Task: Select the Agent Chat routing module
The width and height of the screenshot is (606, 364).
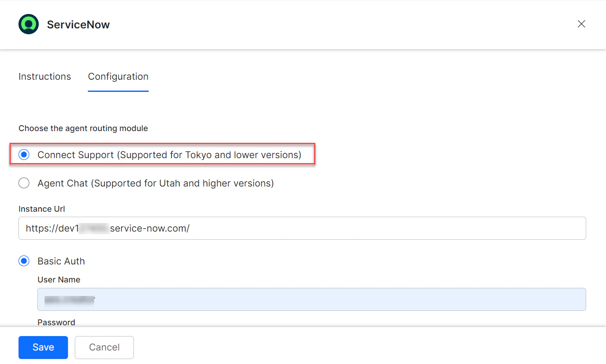Action: coord(24,183)
